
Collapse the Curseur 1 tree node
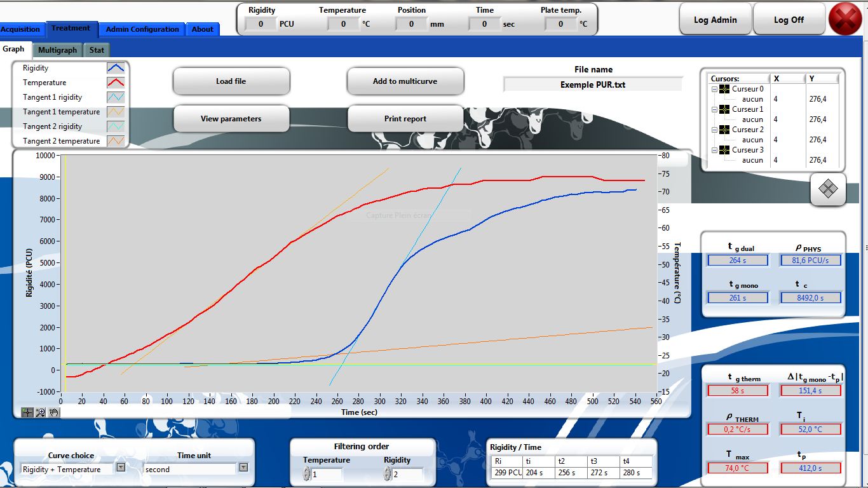click(714, 109)
